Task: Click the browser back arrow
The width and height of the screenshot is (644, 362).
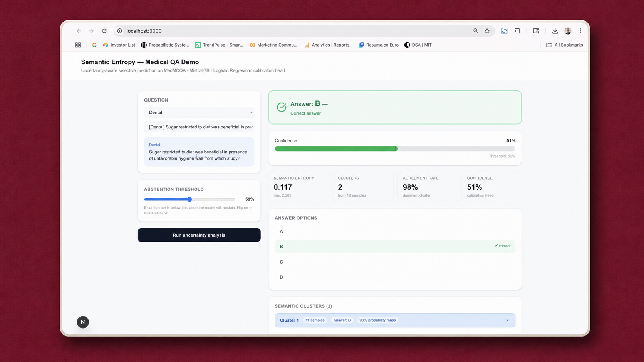Action: pyautogui.click(x=79, y=31)
